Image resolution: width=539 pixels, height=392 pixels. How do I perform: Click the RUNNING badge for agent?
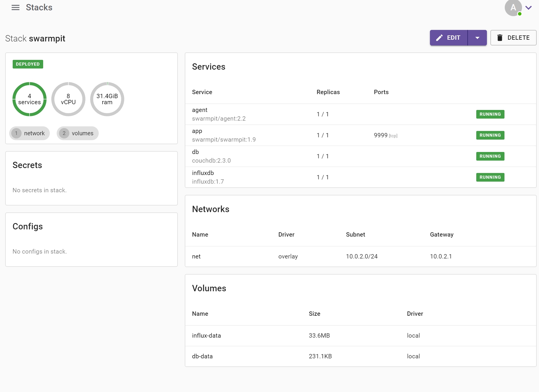click(x=490, y=114)
